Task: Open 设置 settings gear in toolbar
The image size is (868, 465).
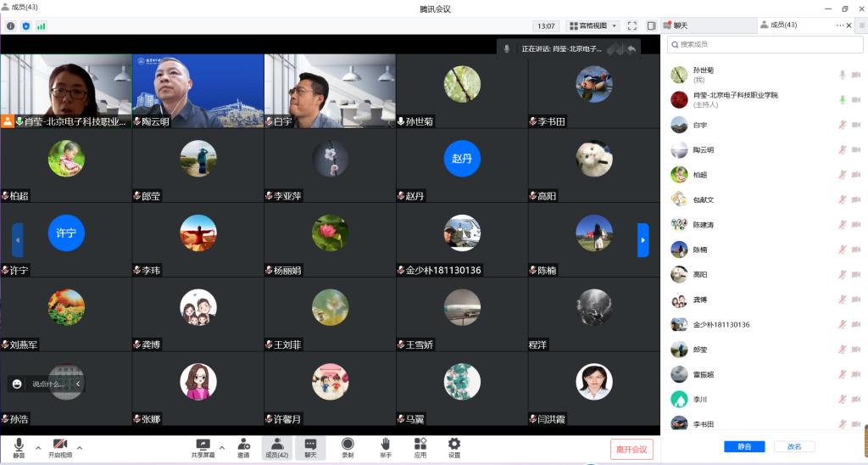Action: point(454,447)
